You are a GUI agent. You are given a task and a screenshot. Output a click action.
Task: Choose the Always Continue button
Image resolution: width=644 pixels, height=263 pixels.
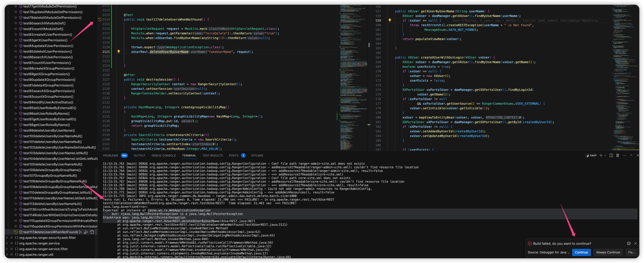tap(608, 252)
